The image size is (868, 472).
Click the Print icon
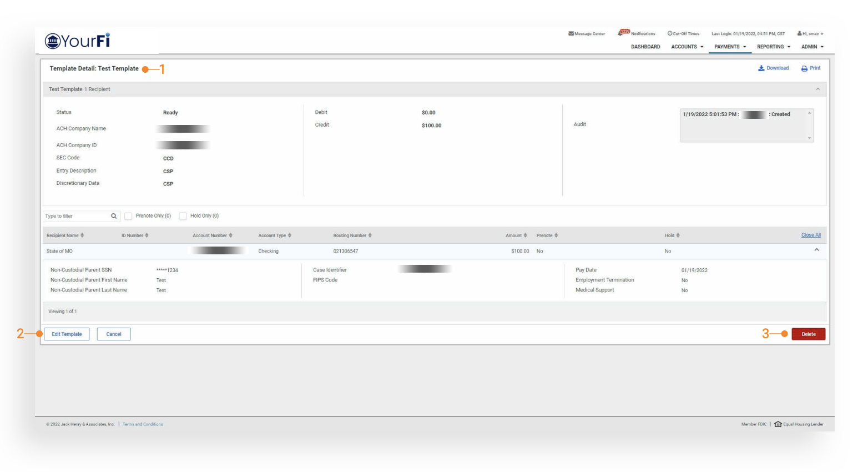(804, 68)
